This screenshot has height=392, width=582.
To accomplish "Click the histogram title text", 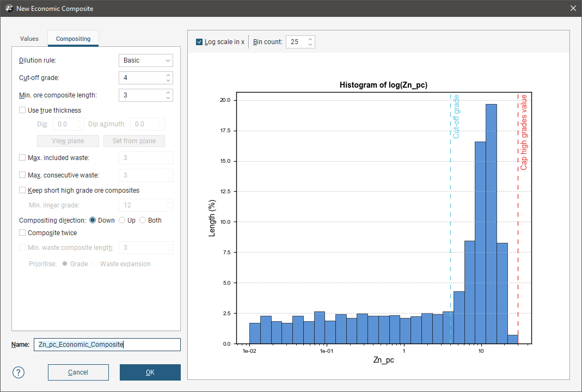I will click(x=383, y=85).
